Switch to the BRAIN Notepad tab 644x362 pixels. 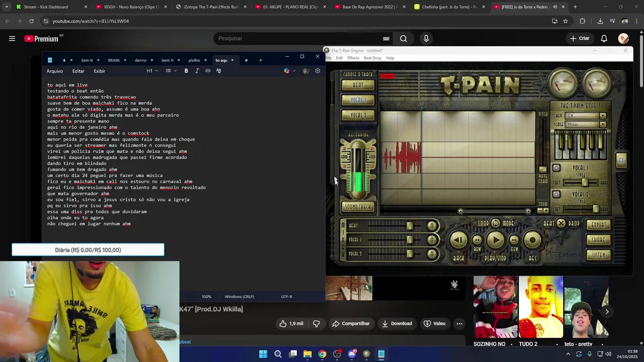[114, 60]
